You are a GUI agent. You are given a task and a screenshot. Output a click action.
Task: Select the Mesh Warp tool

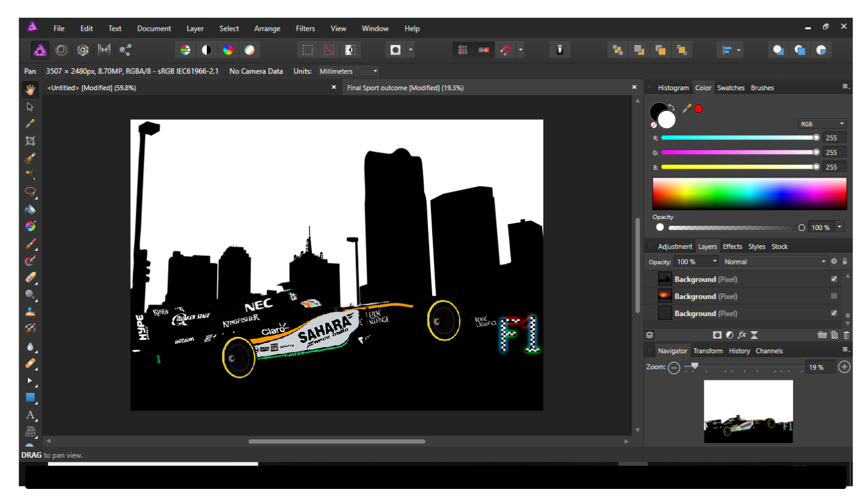(30, 431)
